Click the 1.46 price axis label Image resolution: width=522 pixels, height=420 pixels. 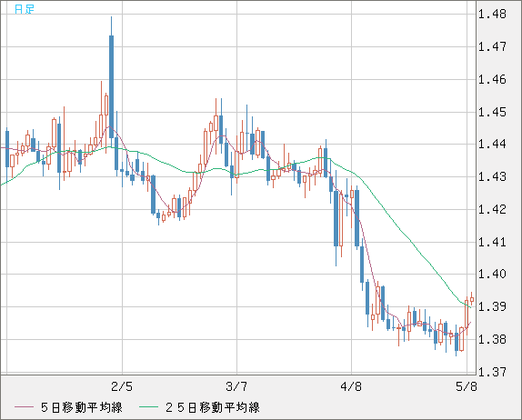[x=492, y=79]
